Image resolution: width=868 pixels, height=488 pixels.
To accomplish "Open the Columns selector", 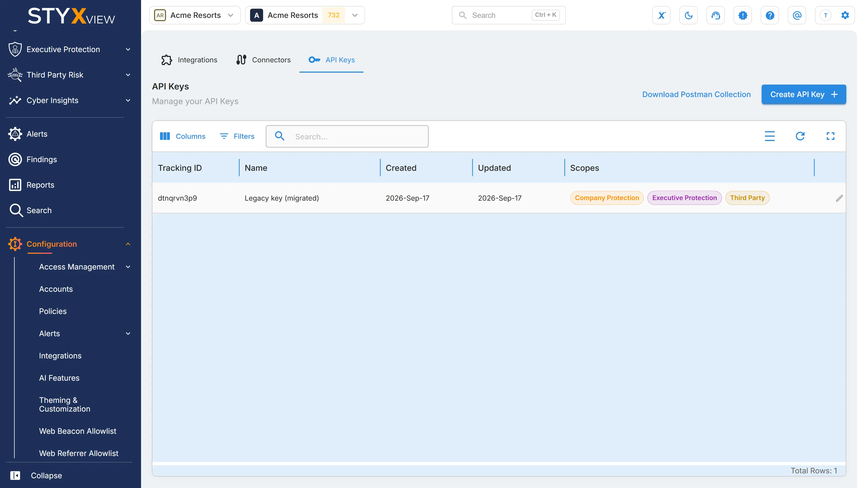I will tap(183, 136).
